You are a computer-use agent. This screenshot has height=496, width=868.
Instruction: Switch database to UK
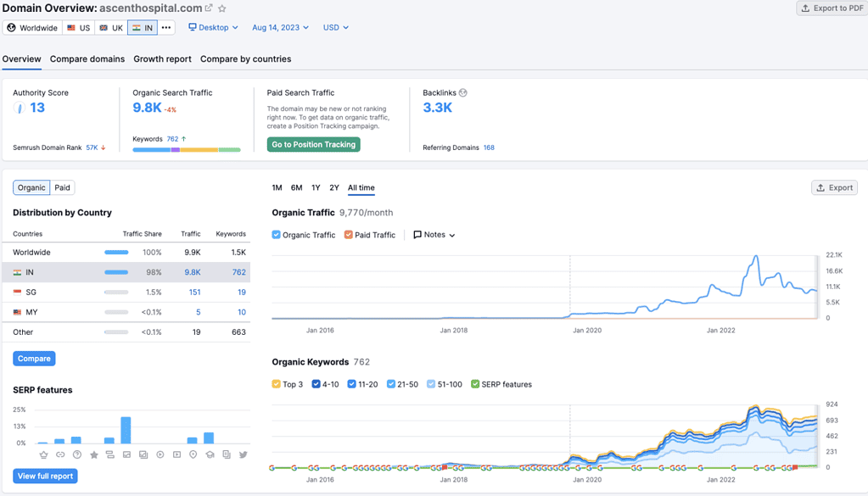coord(111,28)
